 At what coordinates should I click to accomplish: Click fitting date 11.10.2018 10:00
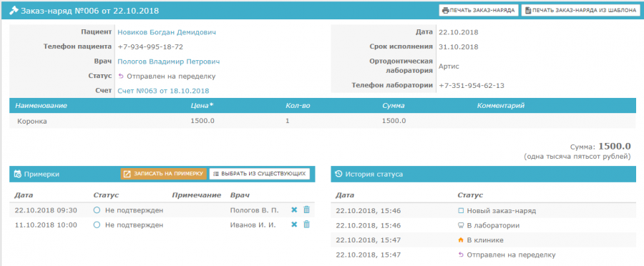[x=46, y=225]
